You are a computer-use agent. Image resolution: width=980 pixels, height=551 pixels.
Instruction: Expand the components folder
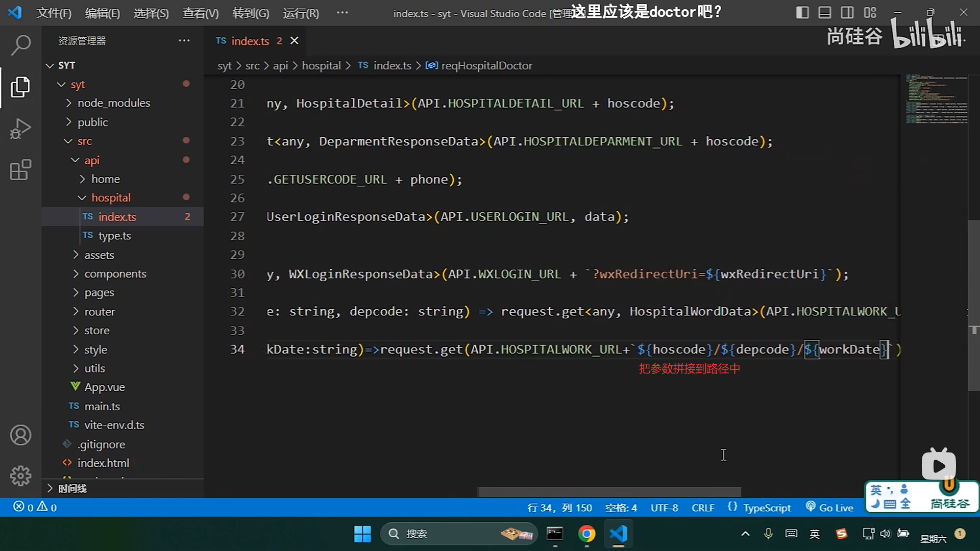click(115, 274)
